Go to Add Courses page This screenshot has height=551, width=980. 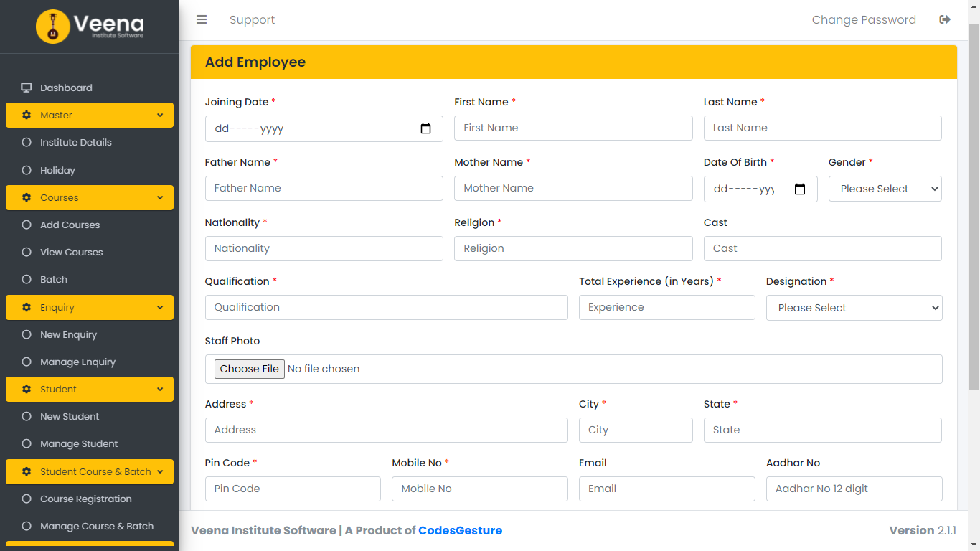90,225
